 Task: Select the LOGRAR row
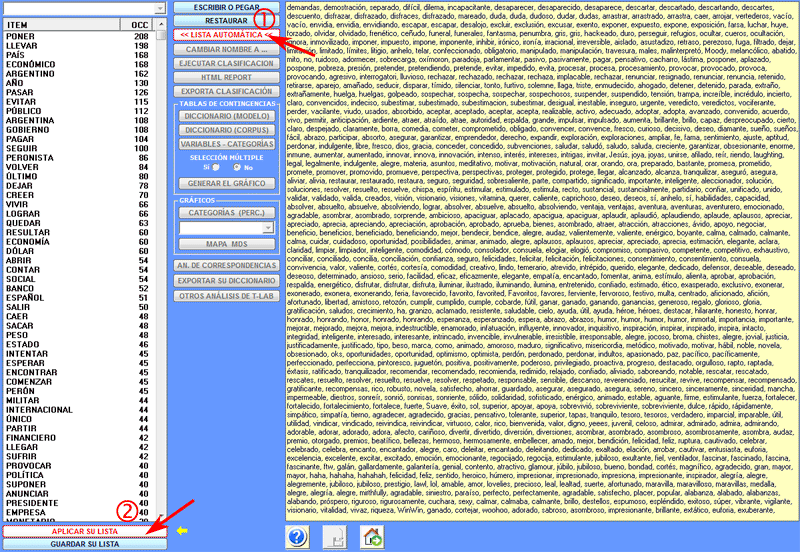pyautogui.click(x=79, y=214)
